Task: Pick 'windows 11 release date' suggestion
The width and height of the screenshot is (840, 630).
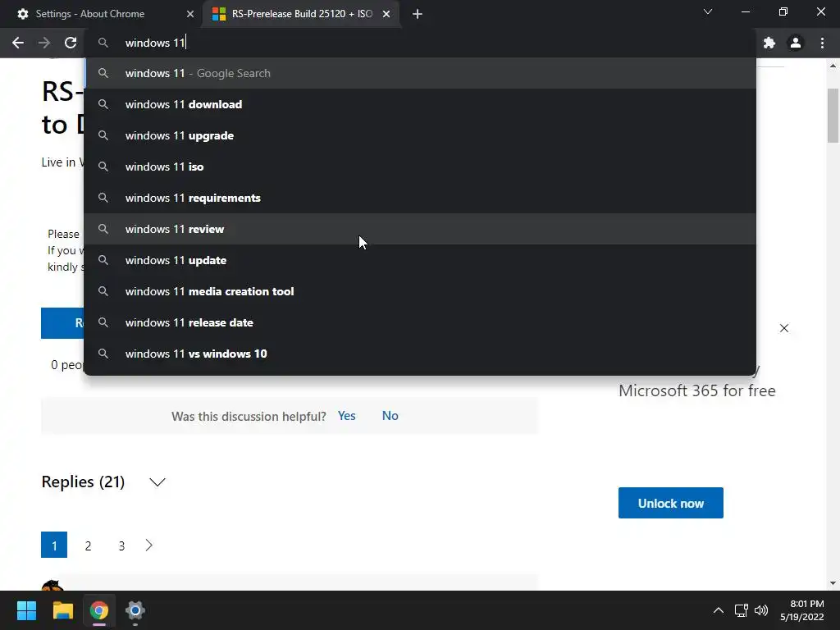Action: coord(420,322)
